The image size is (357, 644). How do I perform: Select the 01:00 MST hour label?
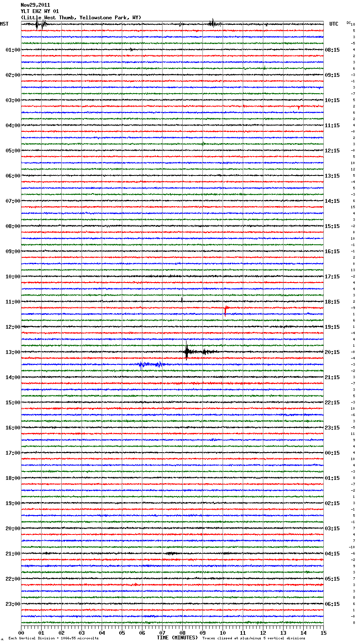pos(13,50)
